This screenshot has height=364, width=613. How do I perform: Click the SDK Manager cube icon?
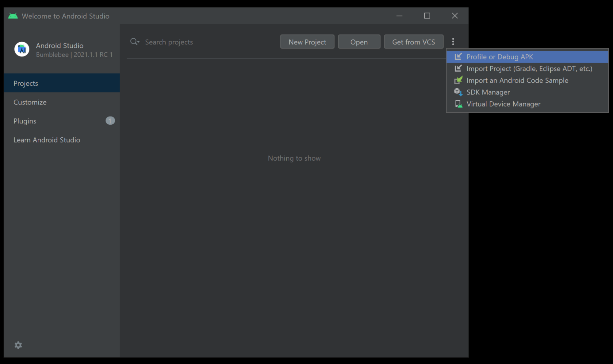point(458,92)
